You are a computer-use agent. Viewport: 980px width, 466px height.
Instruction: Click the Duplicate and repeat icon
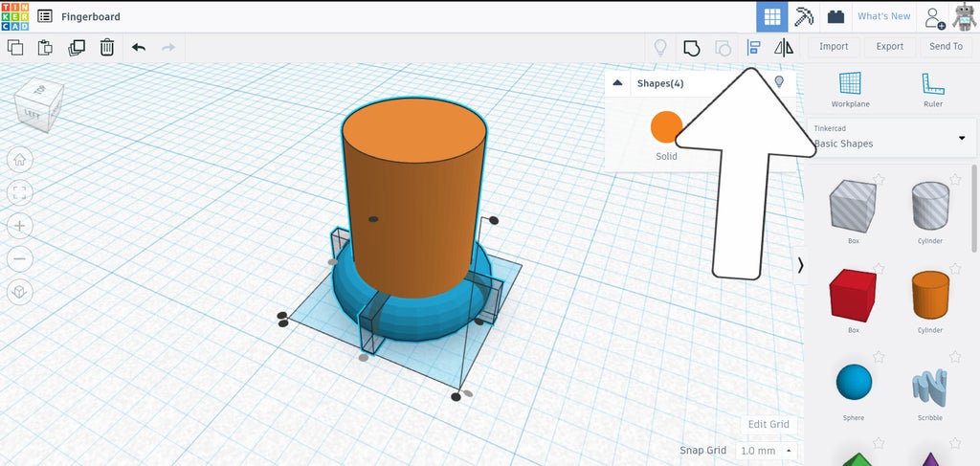click(x=77, y=48)
